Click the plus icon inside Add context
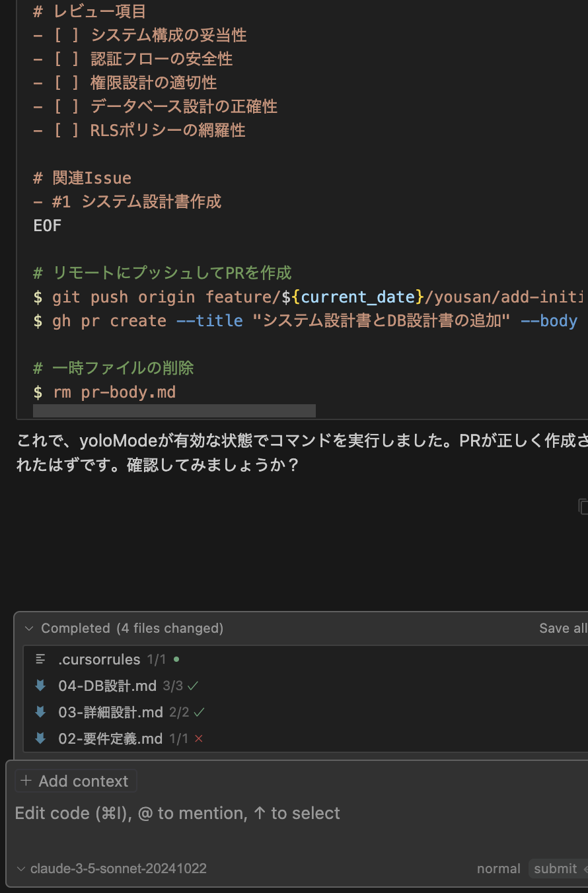 coord(26,781)
